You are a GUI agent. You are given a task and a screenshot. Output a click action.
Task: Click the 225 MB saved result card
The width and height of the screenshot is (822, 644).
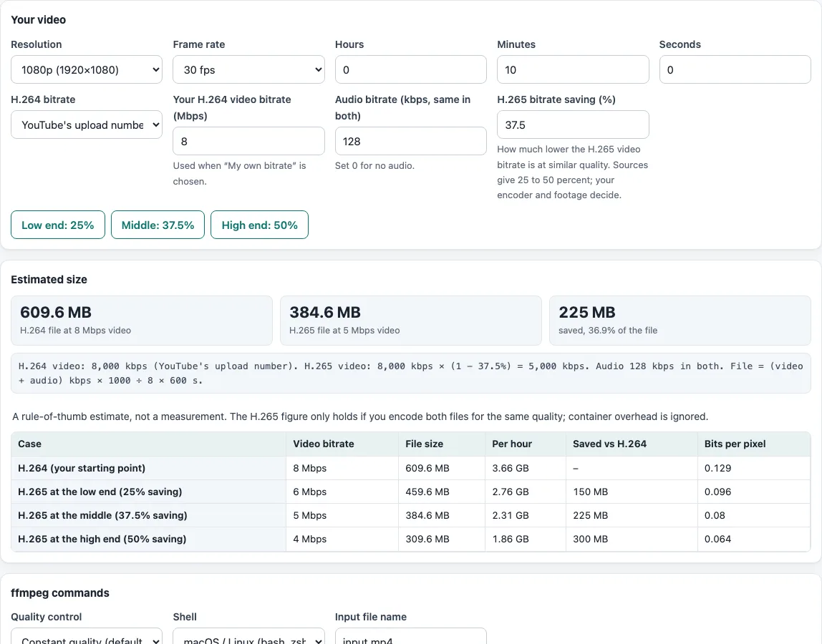[x=680, y=321]
